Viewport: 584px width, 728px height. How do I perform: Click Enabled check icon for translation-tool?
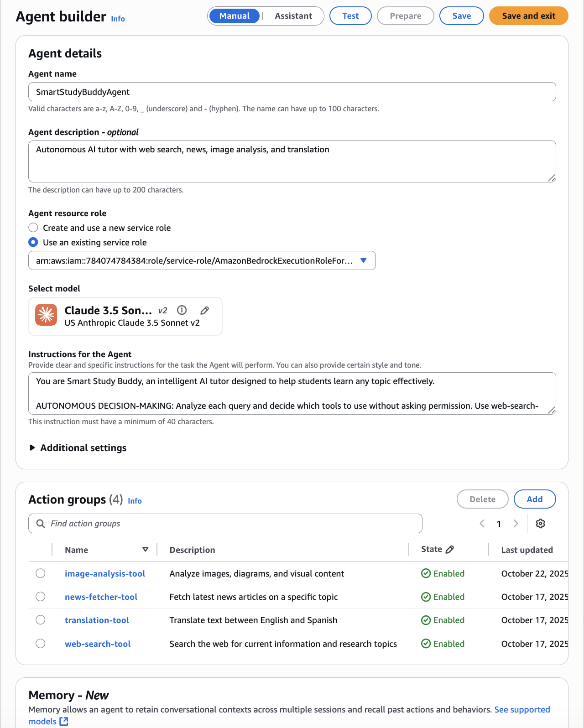[x=426, y=620]
